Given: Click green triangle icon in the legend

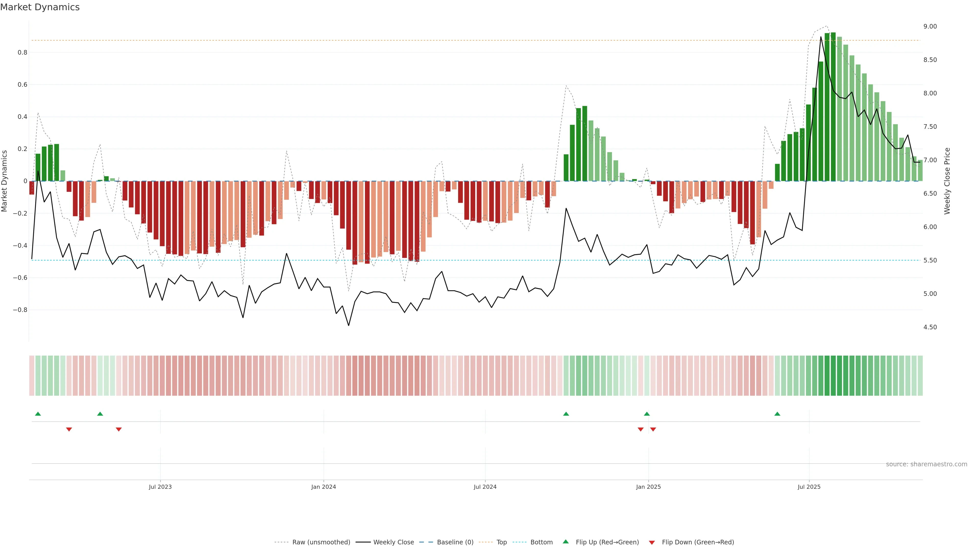Looking at the screenshot, I should click(566, 542).
